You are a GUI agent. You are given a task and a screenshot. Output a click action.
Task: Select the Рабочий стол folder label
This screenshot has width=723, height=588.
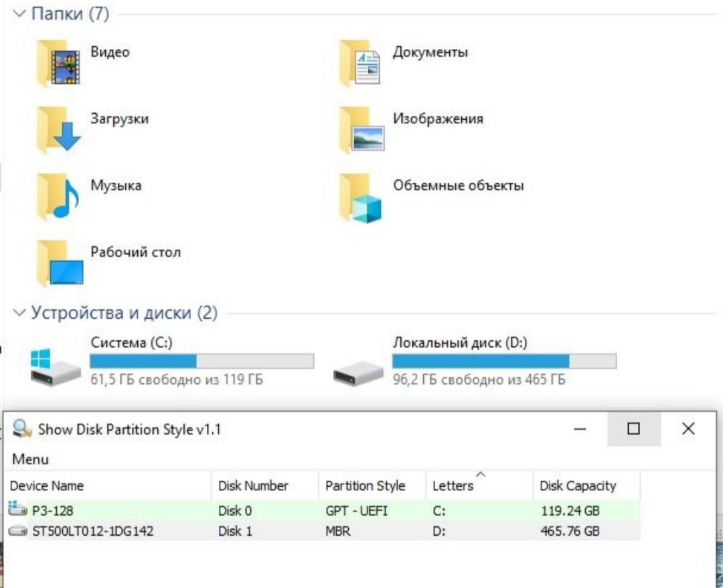click(135, 252)
